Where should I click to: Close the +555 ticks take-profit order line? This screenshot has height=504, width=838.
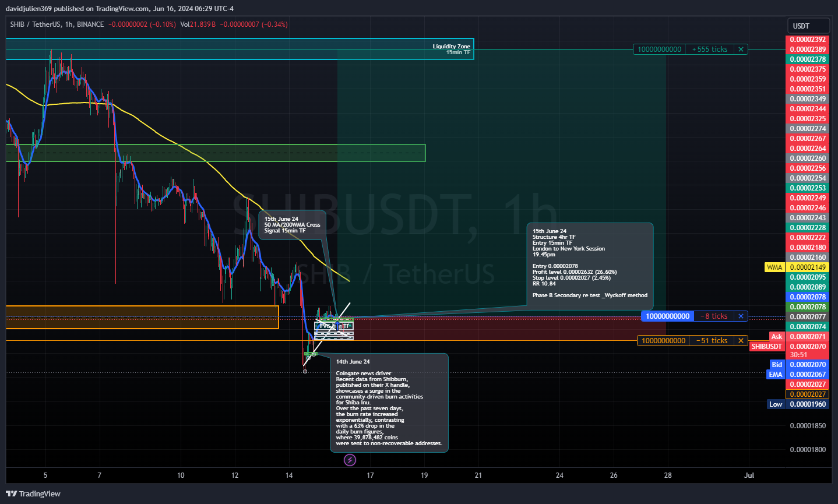741,50
